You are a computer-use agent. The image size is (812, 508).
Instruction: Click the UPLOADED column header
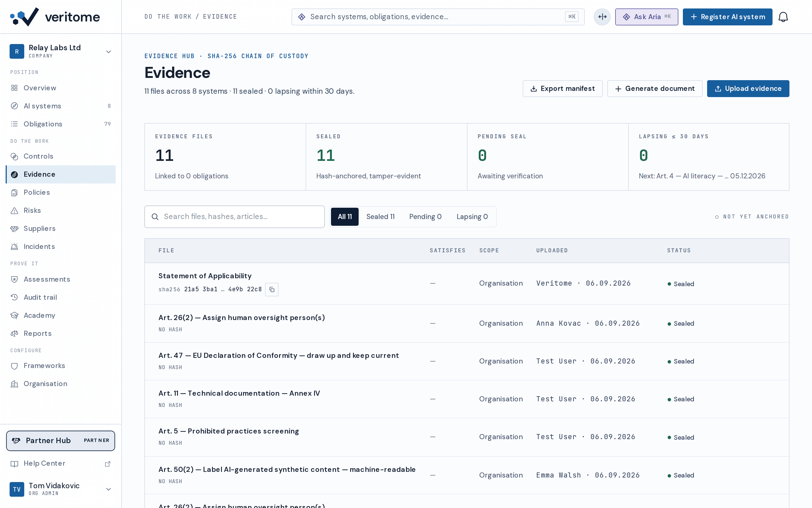pyautogui.click(x=552, y=251)
